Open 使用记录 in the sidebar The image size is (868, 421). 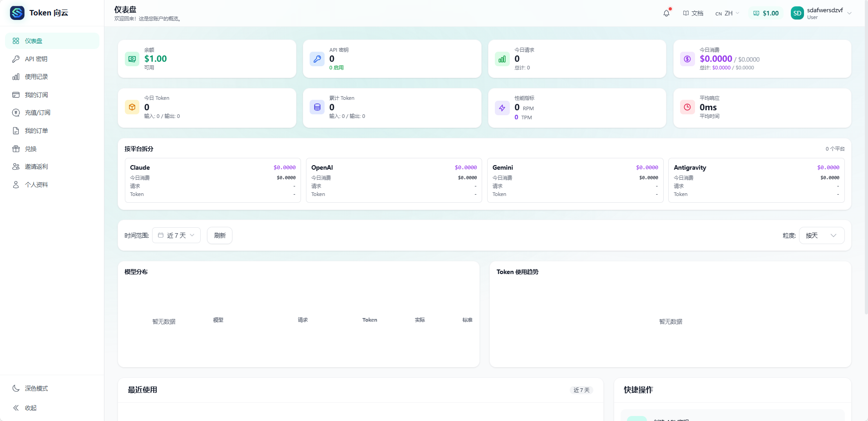tap(52, 77)
